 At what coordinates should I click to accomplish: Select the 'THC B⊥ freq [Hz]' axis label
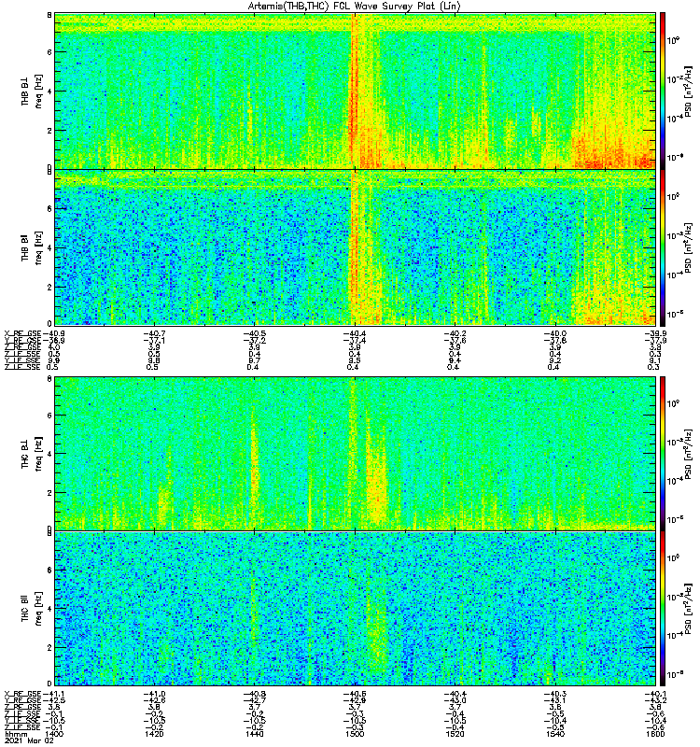click(x=32, y=454)
